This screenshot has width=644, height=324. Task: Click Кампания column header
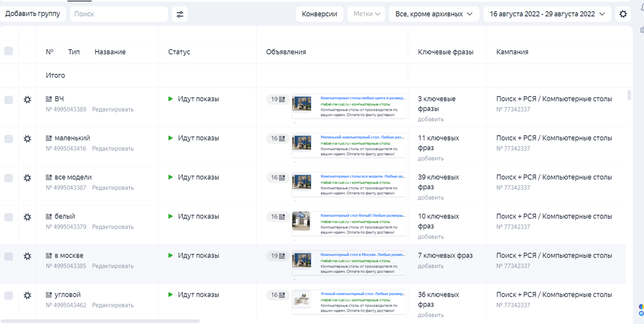[x=513, y=52]
